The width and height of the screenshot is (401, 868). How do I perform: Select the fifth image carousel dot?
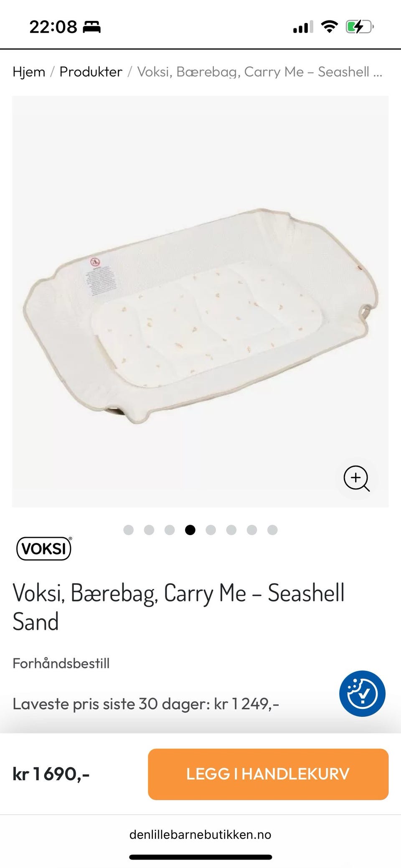click(x=211, y=530)
